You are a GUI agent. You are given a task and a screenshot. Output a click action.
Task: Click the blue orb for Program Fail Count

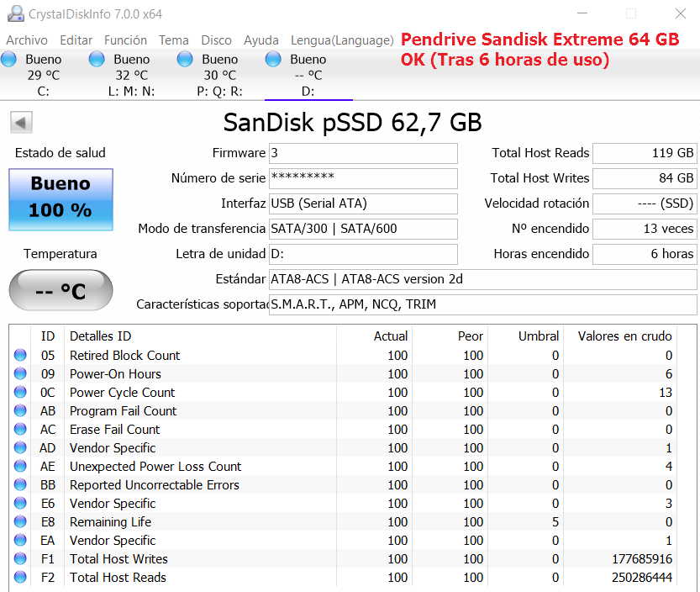[20, 410]
